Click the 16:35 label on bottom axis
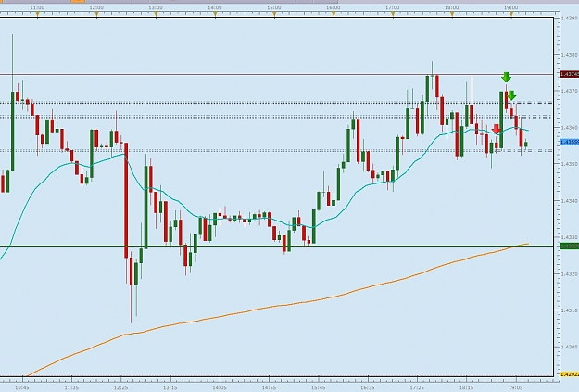Image resolution: width=579 pixels, height=392 pixels. [368, 387]
